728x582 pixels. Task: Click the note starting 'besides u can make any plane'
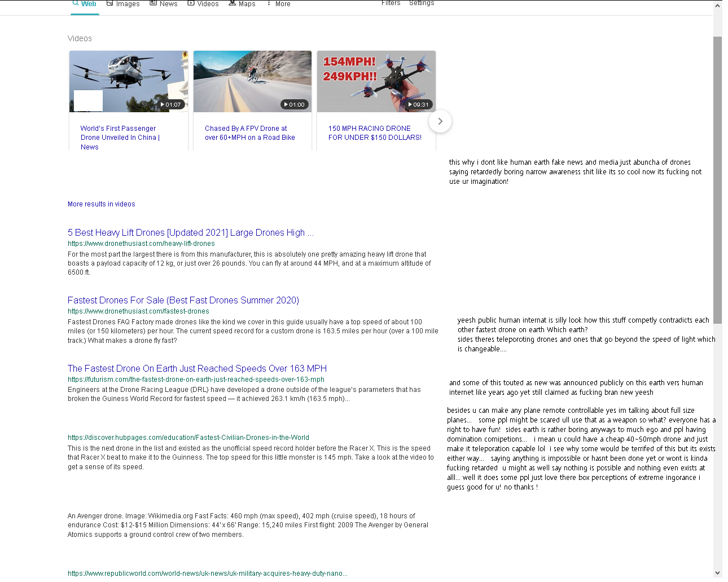click(x=581, y=449)
